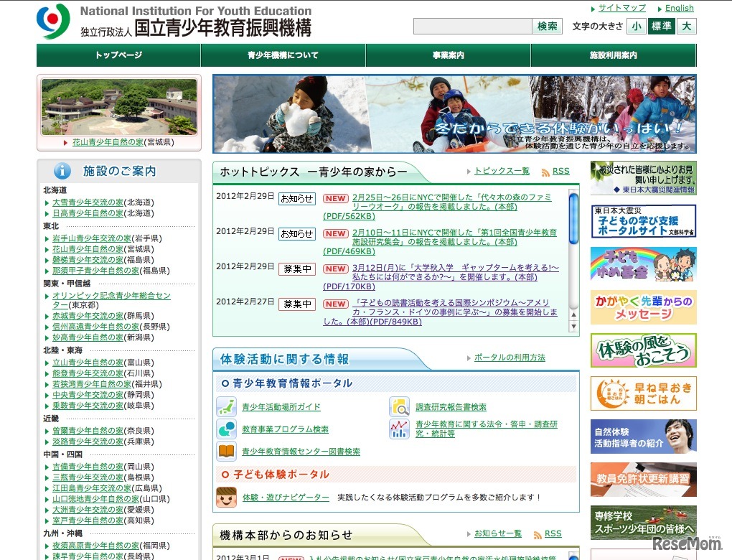Switch the site to English
The width and height of the screenshot is (732, 560).
[678, 8]
